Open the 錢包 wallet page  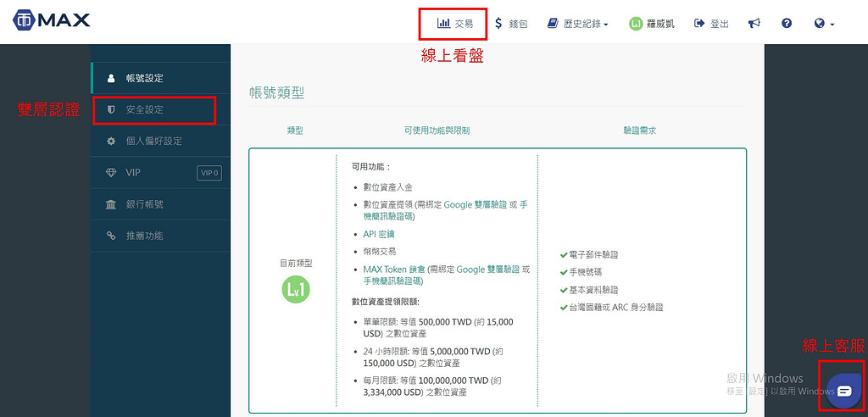click(511, 23)
